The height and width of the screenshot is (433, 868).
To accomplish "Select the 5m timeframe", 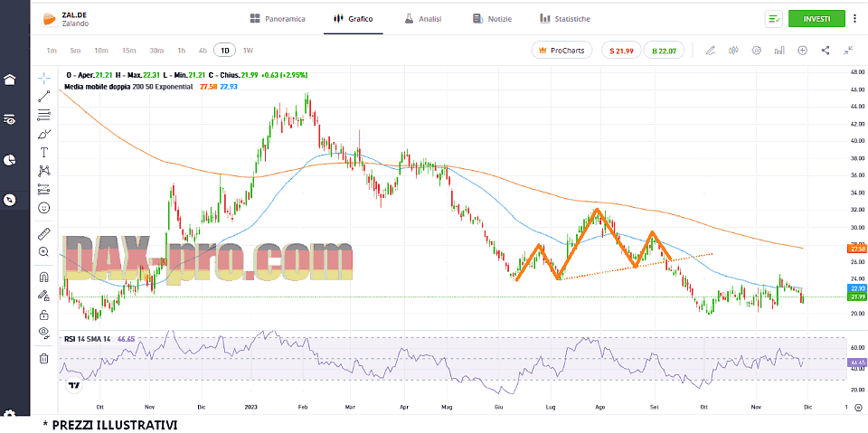I will click(x=75, y=51).
